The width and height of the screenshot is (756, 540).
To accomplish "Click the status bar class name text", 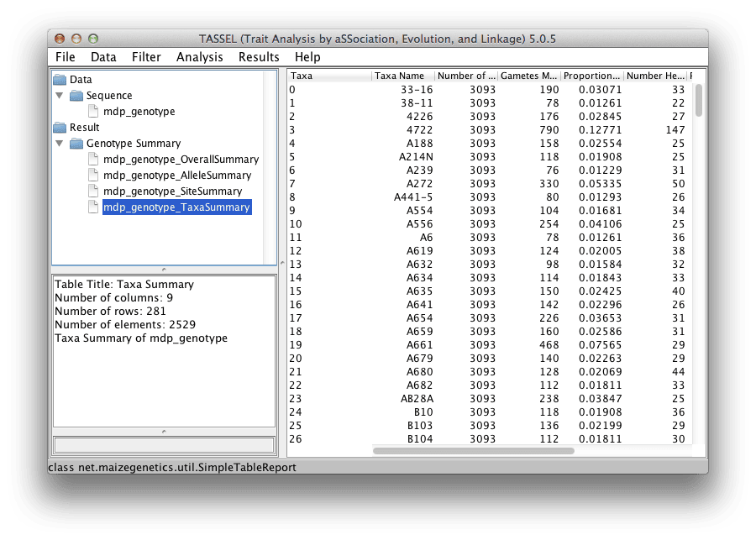I will click(x=172, y=467).
